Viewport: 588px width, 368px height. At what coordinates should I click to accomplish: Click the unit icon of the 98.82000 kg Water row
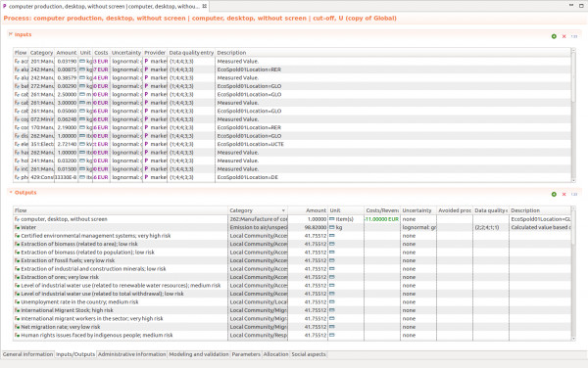332,227
